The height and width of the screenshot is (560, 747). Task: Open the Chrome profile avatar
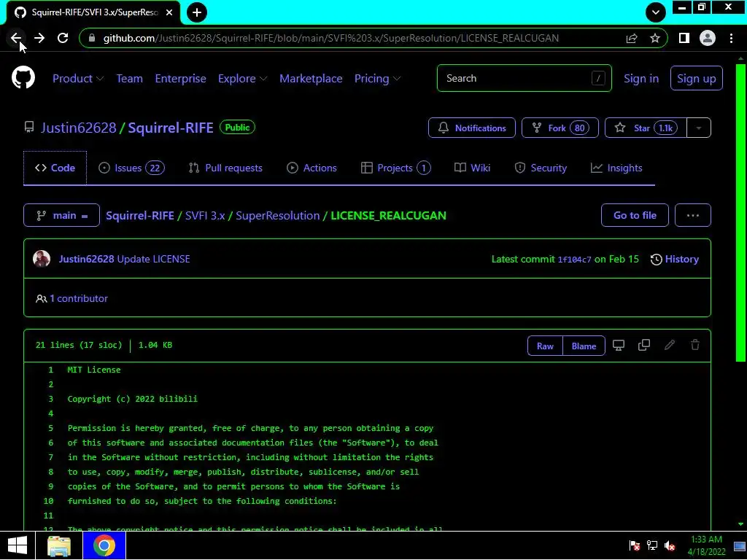[x=708, y=38]
